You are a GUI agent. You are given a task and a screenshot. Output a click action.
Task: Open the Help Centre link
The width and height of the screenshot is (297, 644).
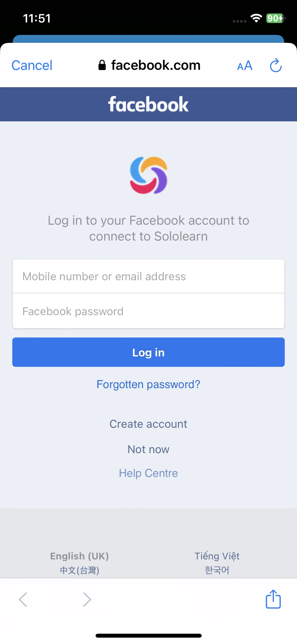(148, 473)
